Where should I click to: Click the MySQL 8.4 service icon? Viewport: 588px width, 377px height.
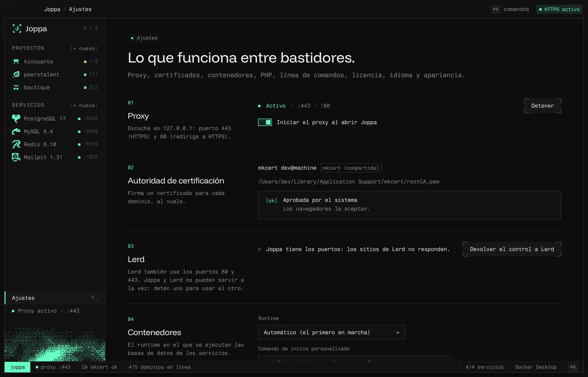[16, 131]
